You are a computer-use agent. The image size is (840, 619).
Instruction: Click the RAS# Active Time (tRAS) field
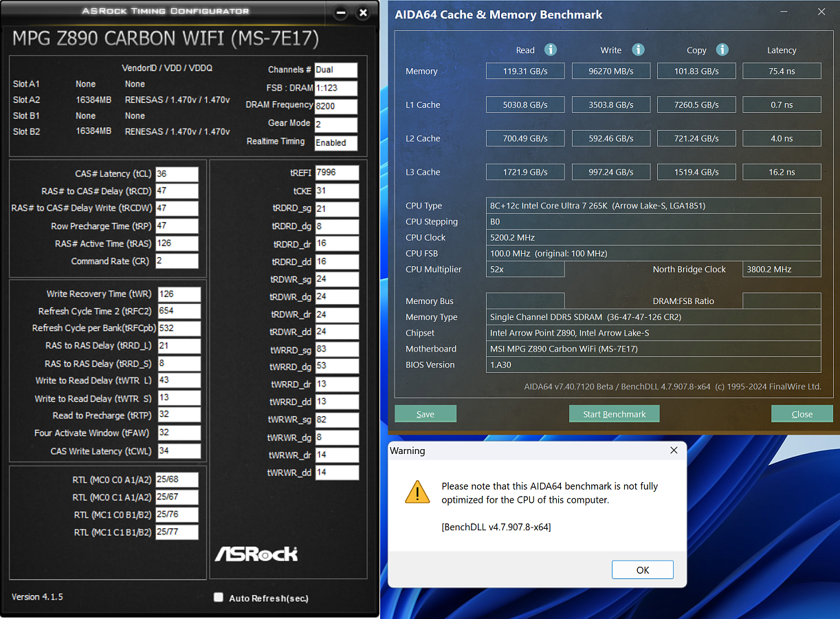click(177, 243)
